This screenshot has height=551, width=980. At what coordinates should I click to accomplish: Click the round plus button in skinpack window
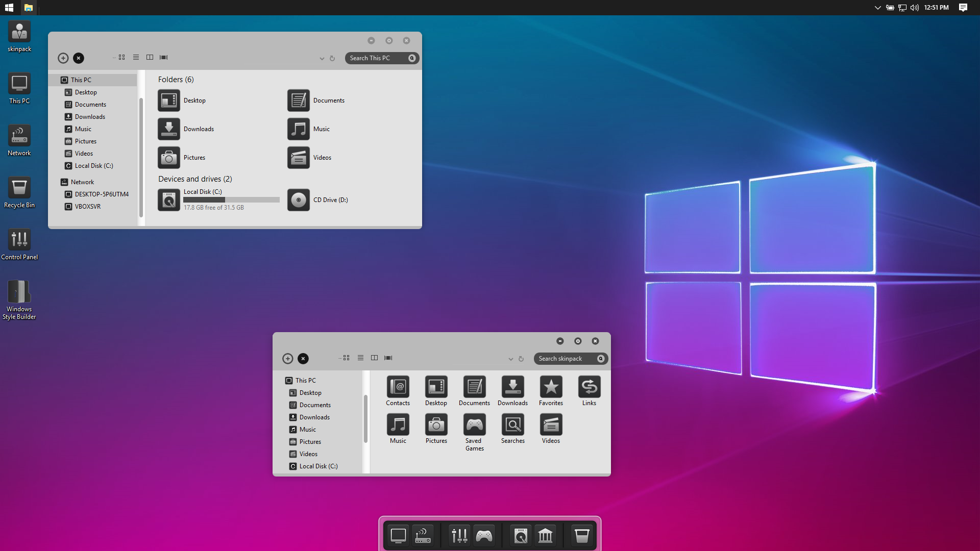click(x=288, y=359)
